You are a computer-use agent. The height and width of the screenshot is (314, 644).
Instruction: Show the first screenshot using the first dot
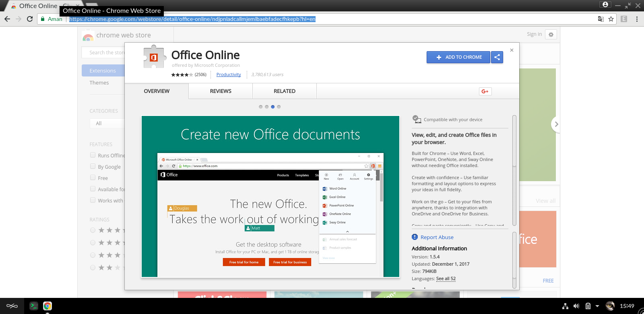[260, 107]
